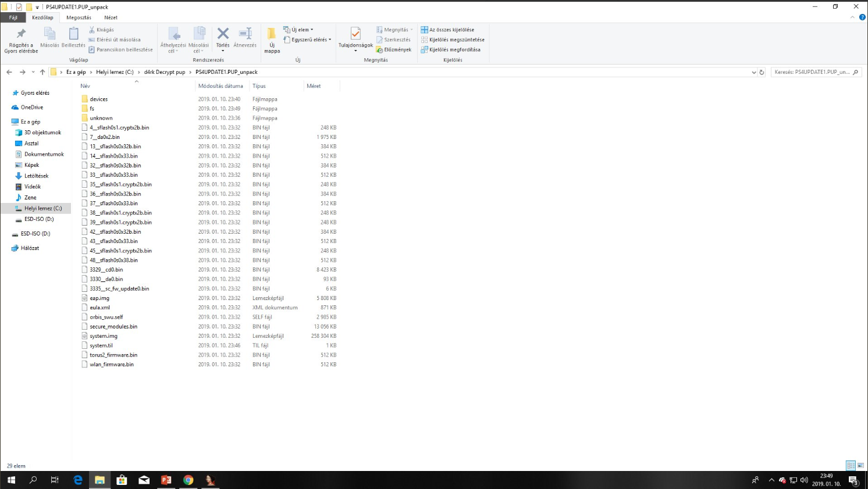This screenshot has height=489, width=868.
Task: Click the Beillesztés paste icon
Action: pyautogui.click(x=73, y=35)
